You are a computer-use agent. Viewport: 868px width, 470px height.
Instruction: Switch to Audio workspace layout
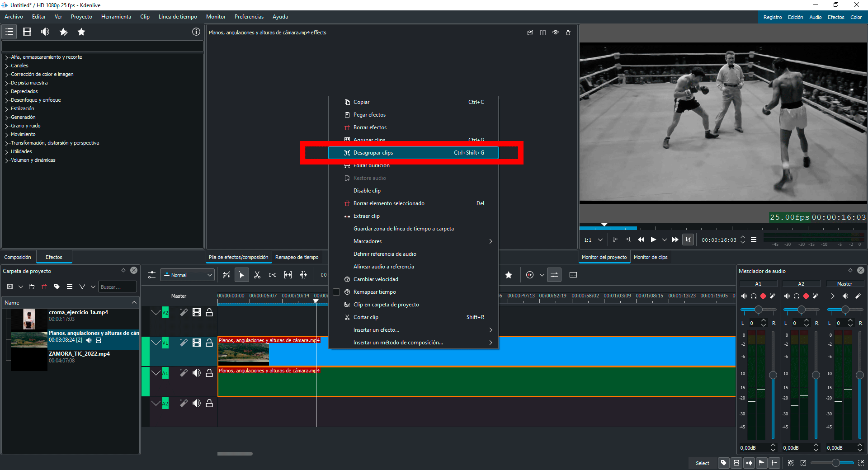click(816, 17)
